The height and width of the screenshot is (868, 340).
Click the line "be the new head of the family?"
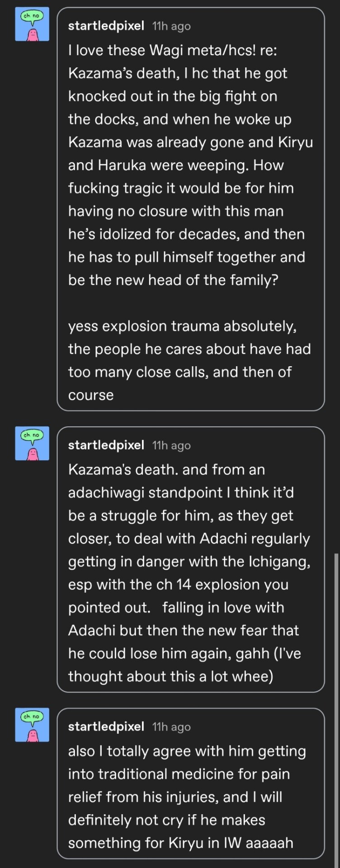[173, 280]
